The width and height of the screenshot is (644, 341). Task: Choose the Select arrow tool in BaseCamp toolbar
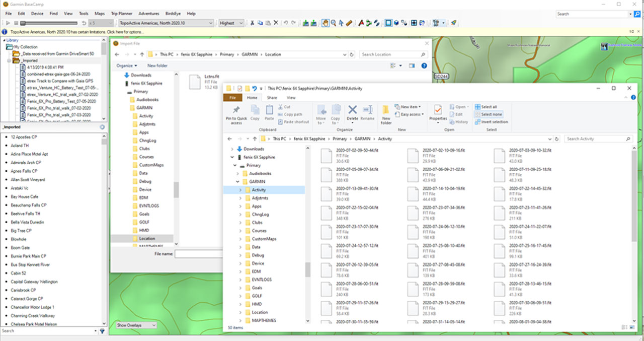(x=341, y=23)
